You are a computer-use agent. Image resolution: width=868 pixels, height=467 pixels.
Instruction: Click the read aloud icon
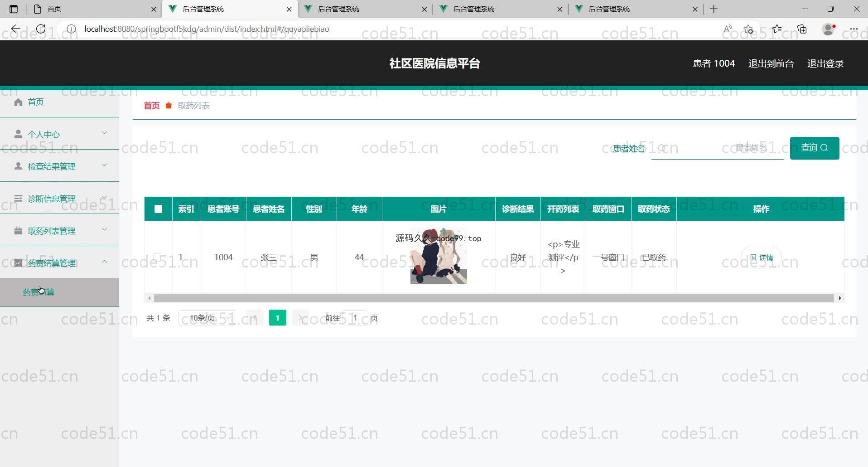pyautogui.click(x=728, y=29)
